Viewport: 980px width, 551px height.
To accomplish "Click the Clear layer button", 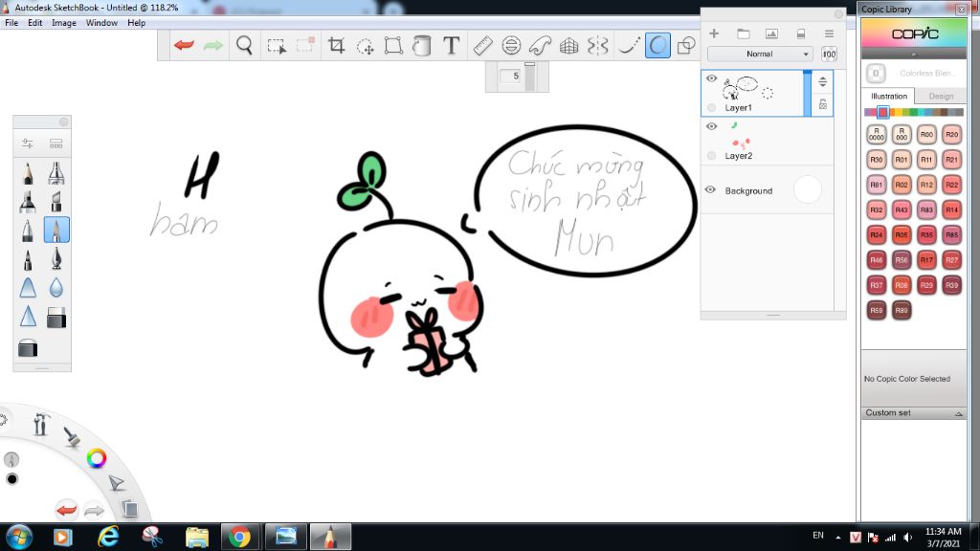I will (801, 33).
